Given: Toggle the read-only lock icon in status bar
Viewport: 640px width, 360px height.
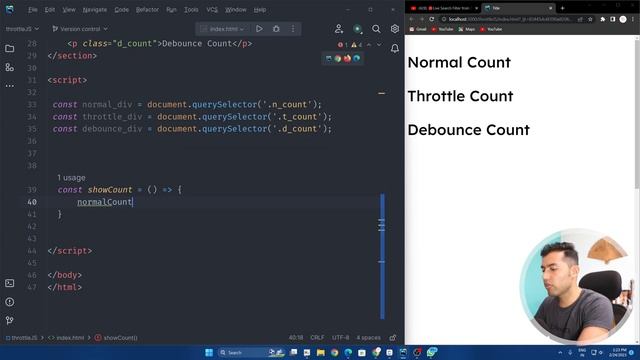Looking at the screenshot, I should click(393, 338).
